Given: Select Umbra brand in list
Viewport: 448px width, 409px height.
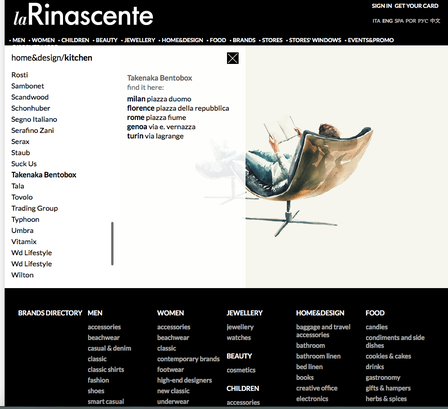Looking at the screenshot, I should coord(22,230).
